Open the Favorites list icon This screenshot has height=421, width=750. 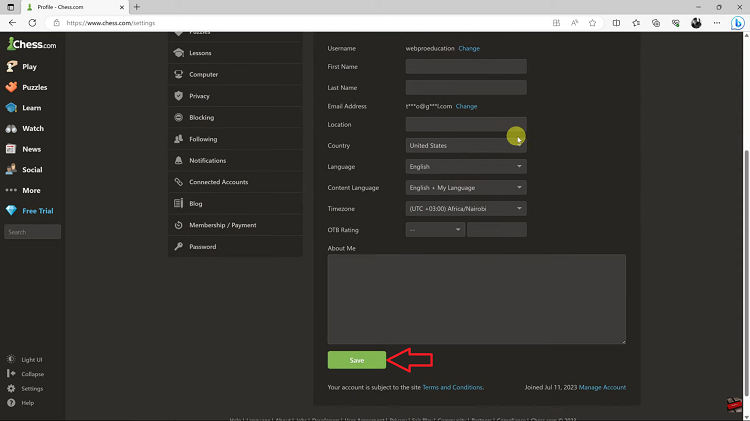point(636,23)
